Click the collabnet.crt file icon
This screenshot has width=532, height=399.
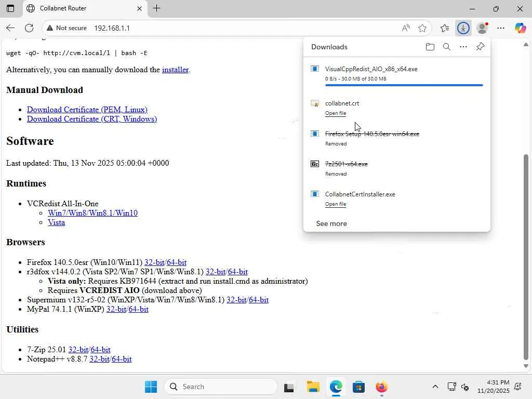tap(314, 103)
